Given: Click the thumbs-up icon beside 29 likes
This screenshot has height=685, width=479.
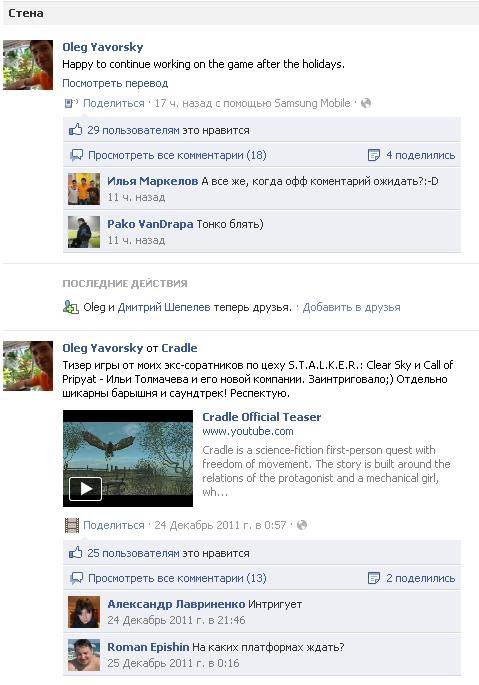Looking at the screenshot, I should [x=76, y=130].
